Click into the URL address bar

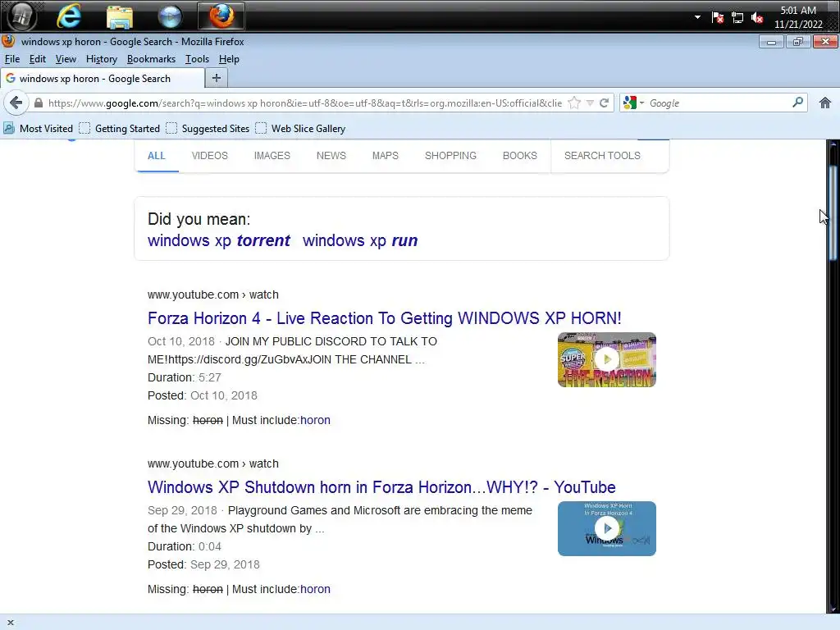coord(304,103)
